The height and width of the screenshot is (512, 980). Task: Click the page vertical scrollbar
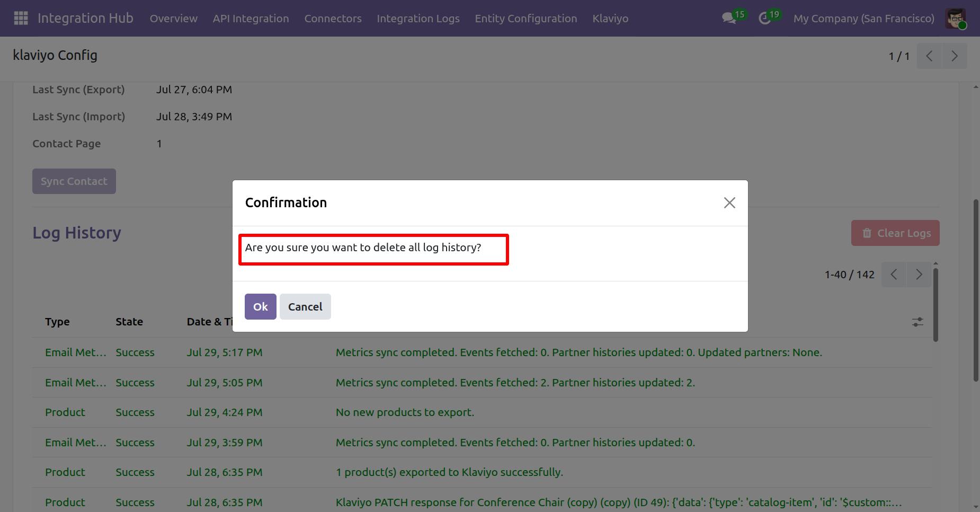[x=976, y=290]
